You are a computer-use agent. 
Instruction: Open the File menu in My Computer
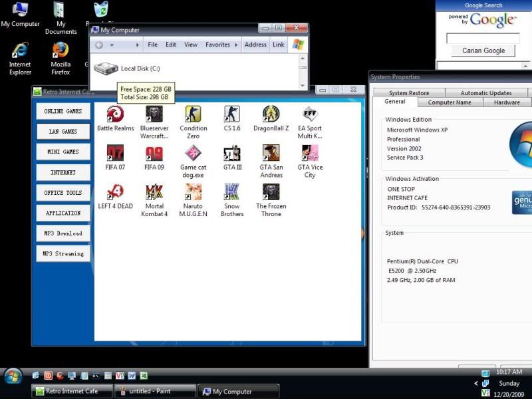[153, 45]
